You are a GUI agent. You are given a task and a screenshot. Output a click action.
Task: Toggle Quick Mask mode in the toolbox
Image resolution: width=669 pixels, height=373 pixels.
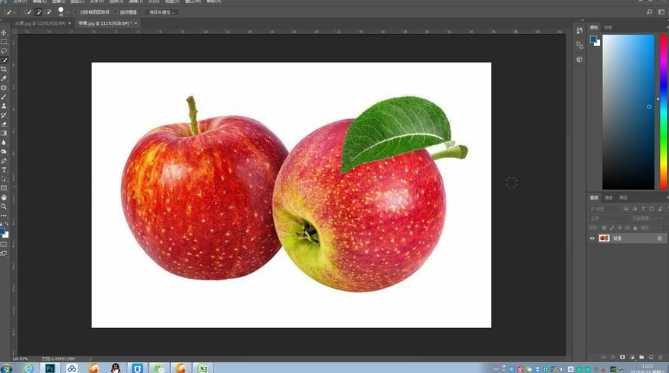point(4,244)
